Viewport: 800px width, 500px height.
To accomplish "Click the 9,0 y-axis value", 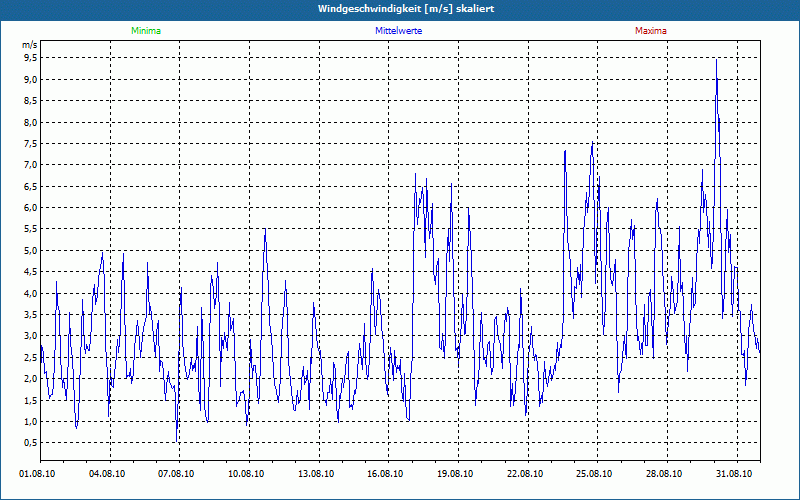I will pyautogui.click(x=31, y=79).
